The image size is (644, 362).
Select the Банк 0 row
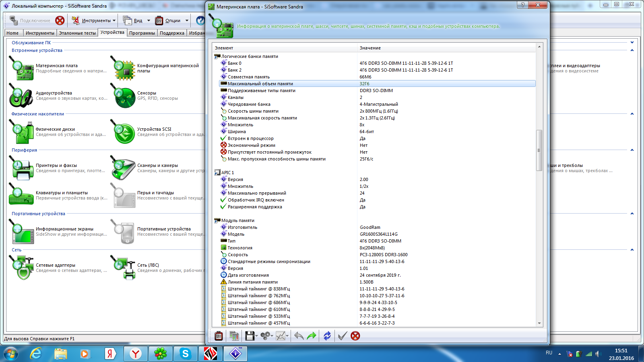coord(377,63)
